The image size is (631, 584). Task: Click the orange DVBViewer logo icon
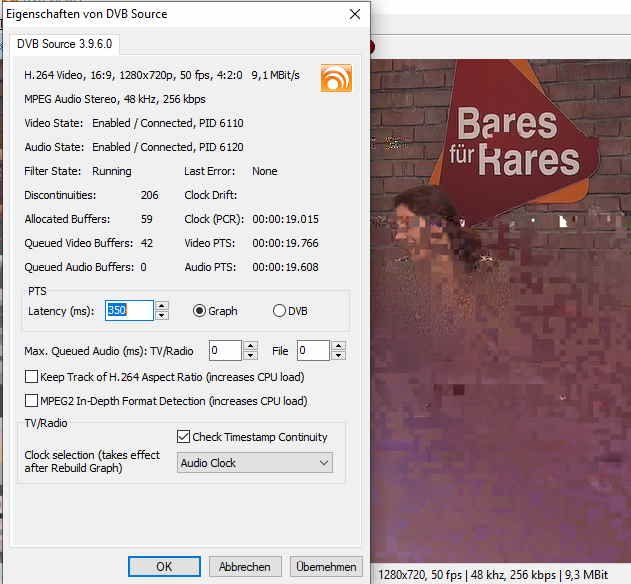coord(336,78)
